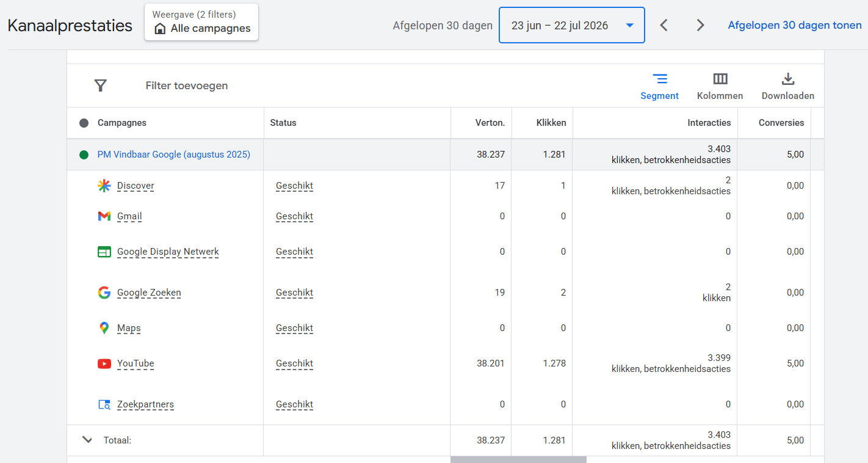Download the table via Downloaden

click(787, 86)
